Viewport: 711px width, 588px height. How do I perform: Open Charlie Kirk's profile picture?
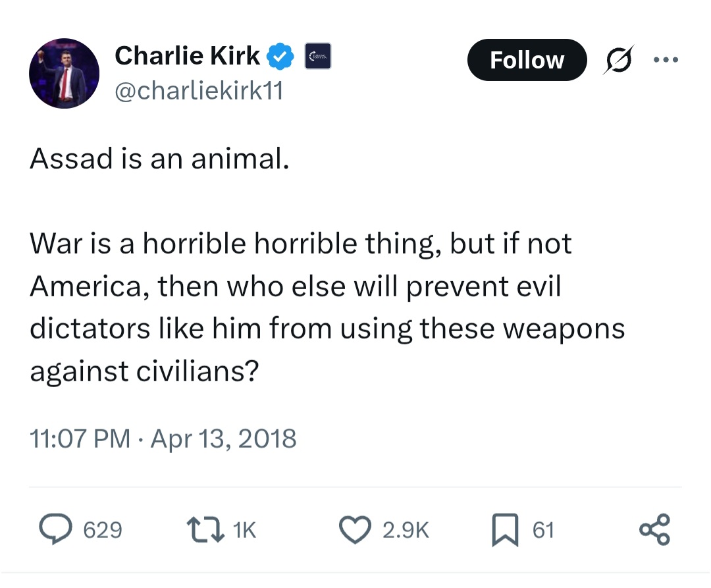point(65,74)
